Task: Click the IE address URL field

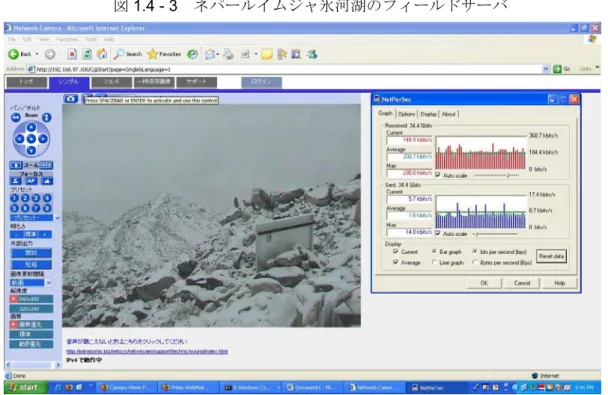Action: click(x=285, y=69)
